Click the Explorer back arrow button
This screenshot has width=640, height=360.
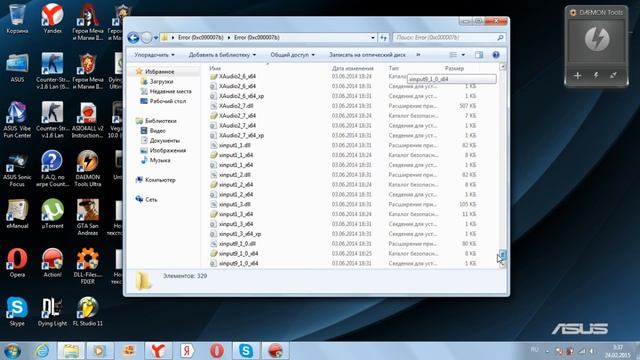coord(133,38)
